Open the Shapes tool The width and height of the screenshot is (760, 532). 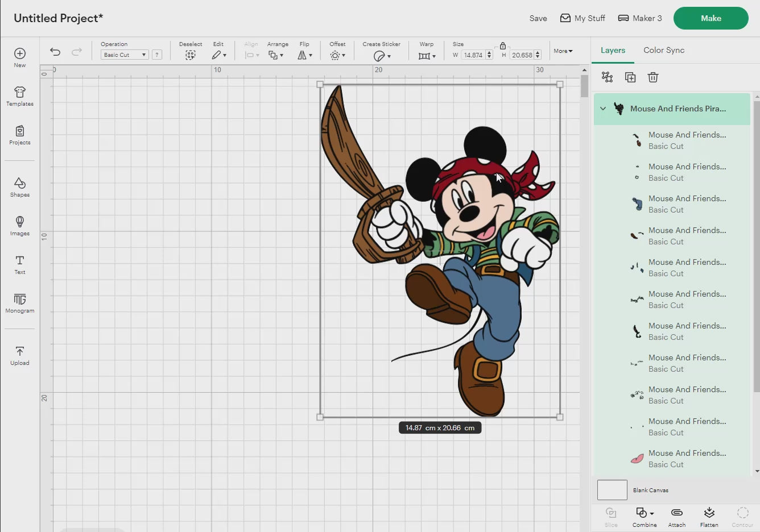[20, 187]
